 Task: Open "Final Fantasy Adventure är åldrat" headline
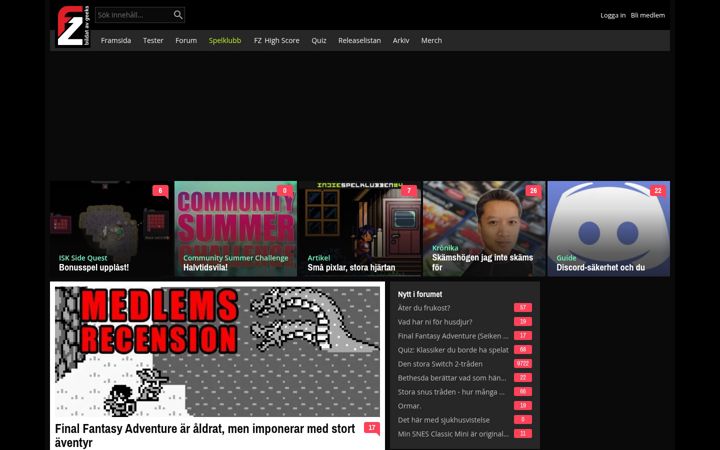click(x=205, y=436)
